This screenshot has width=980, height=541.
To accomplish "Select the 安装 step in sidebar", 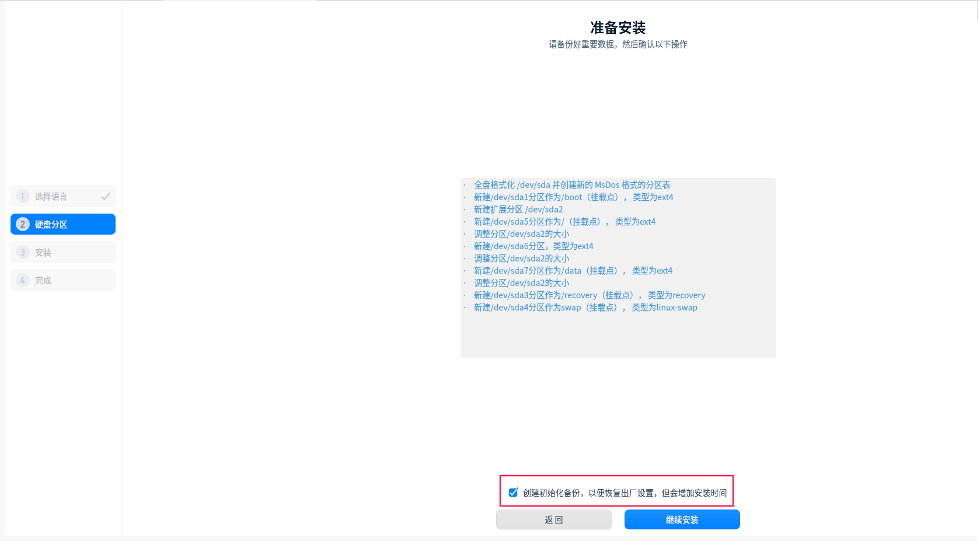I will coord(63,252).
